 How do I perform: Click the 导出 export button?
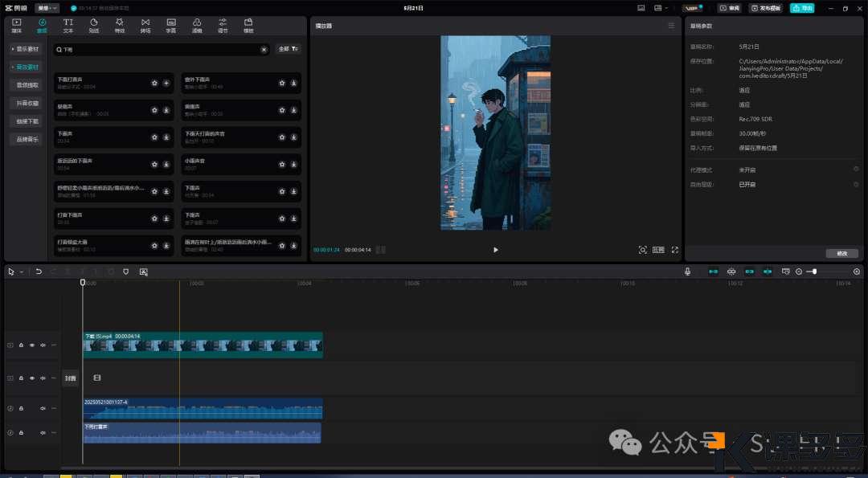801,8
